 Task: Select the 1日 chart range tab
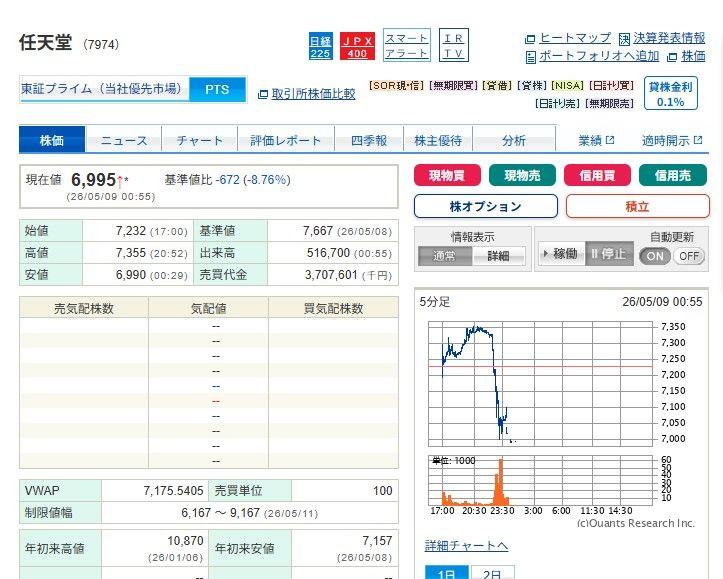[x=446, y=573]
